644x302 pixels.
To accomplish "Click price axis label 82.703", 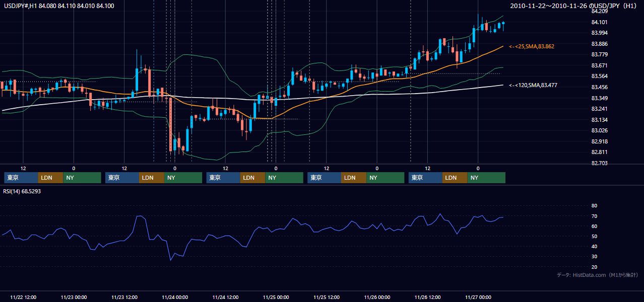I will pyautogui.click(x=599, y=163).
